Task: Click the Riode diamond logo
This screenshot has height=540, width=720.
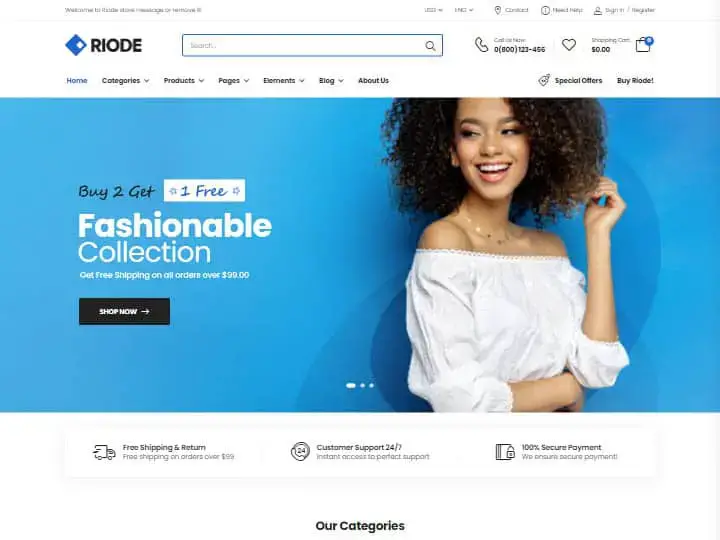Action: [x=76, y=45]
